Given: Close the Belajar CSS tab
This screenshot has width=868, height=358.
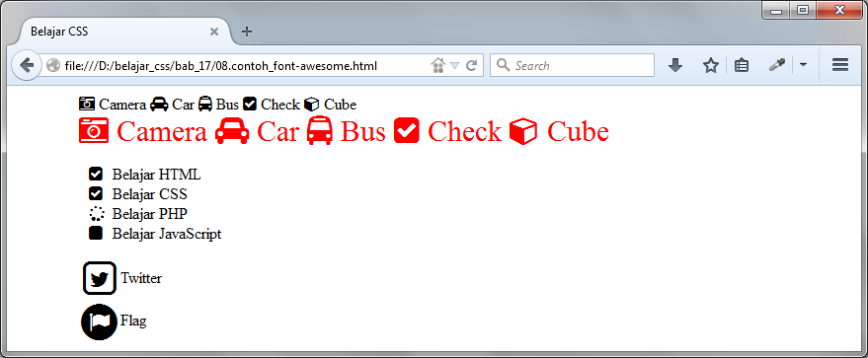Looking at the screenshot, I should [x=214, y=32].
